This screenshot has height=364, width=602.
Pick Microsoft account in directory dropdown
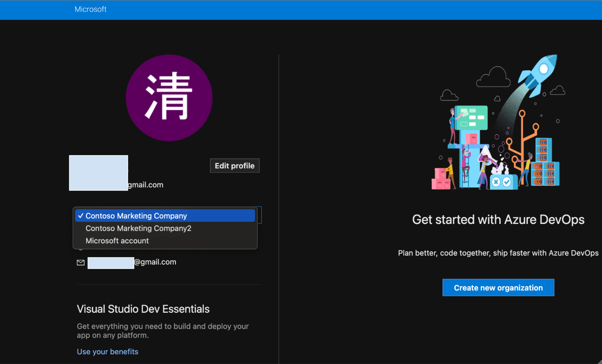165,241
